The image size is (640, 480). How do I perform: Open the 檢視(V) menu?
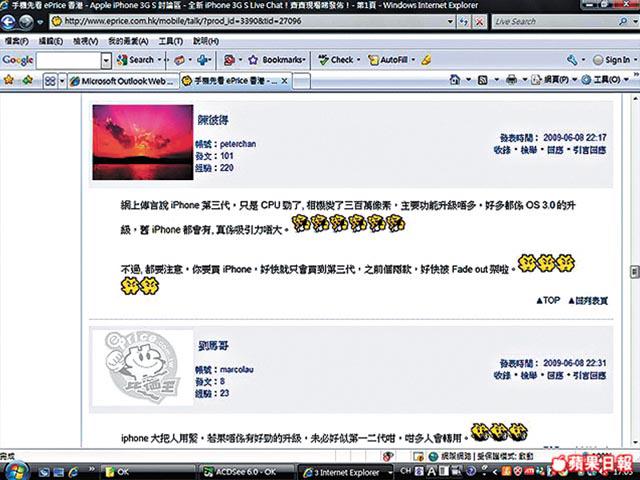coord(86,41)
